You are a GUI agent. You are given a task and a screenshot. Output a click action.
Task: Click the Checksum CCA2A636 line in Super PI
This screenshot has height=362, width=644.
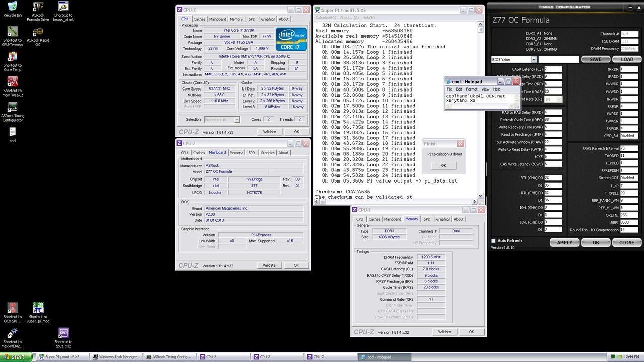[x=343, y=192]
